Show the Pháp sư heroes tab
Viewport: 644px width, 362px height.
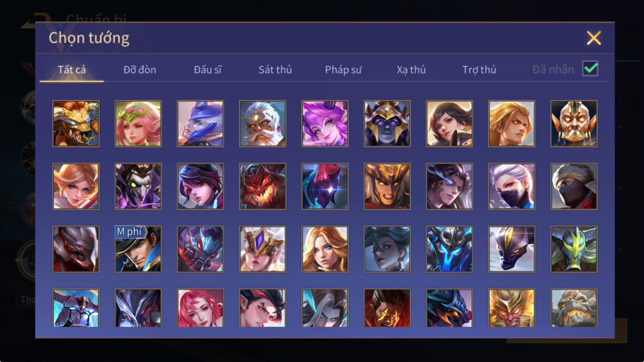click(x=343, y=70)
